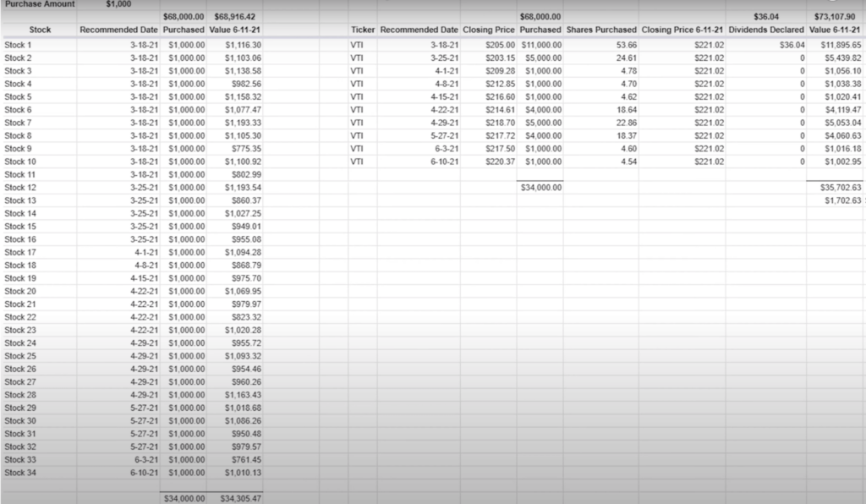This screenshot has height=504, width=866.
Task: Select the shares purchased 53.66 cell
Action: click(627, 45)
